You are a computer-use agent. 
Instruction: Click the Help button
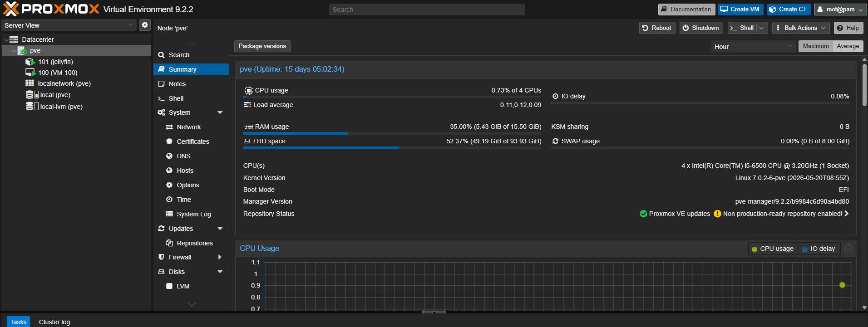point(848,28)
